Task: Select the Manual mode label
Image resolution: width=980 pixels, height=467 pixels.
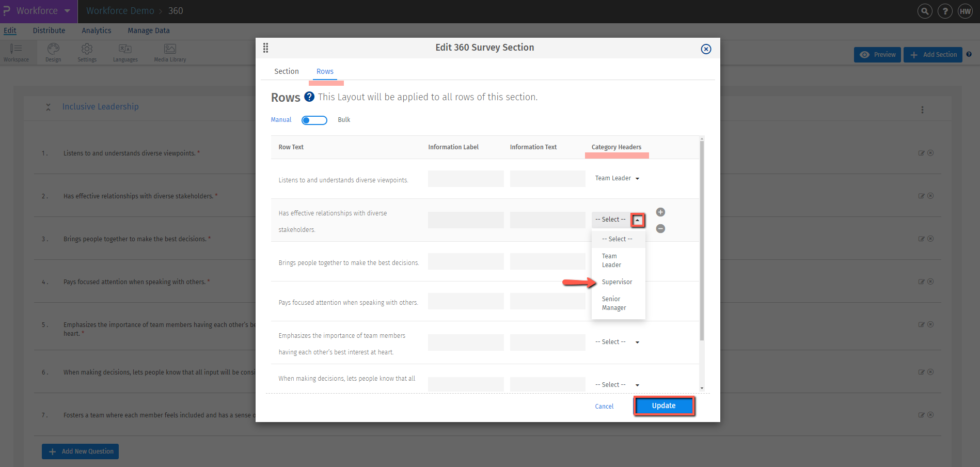Action: pos(281,120)
